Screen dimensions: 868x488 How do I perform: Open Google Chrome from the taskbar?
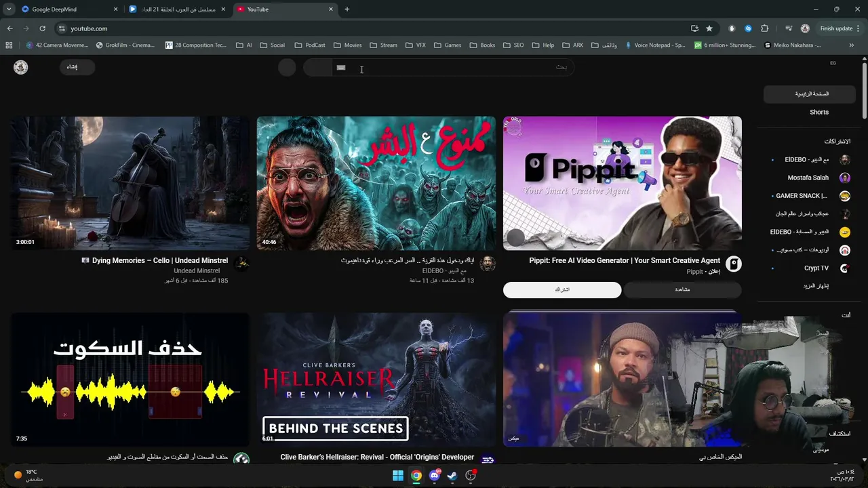coord(416,476)
